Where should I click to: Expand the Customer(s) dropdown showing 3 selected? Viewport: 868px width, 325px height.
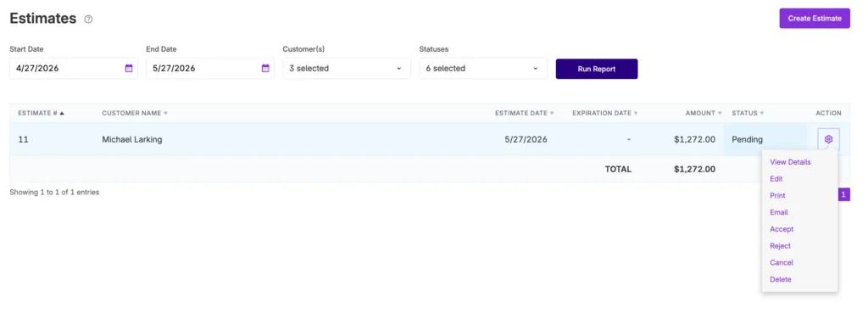tap(347, 68)
